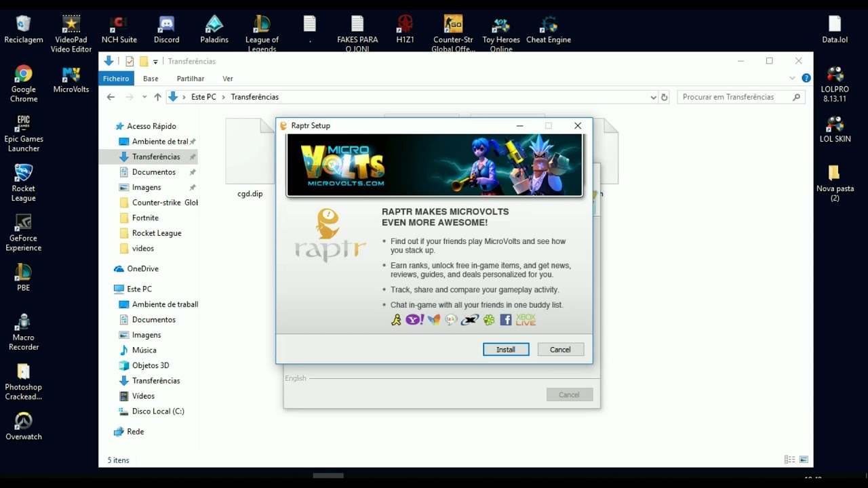The height and width of the screenshot is (488, 868).
Task: Go up one folder level in Explorer
Action: pos(157,97)
